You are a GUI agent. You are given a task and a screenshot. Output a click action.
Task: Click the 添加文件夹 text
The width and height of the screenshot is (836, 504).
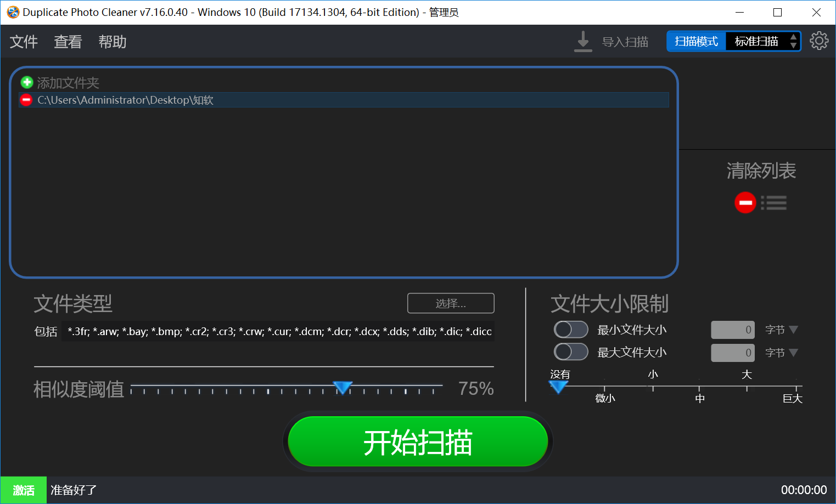68,83
